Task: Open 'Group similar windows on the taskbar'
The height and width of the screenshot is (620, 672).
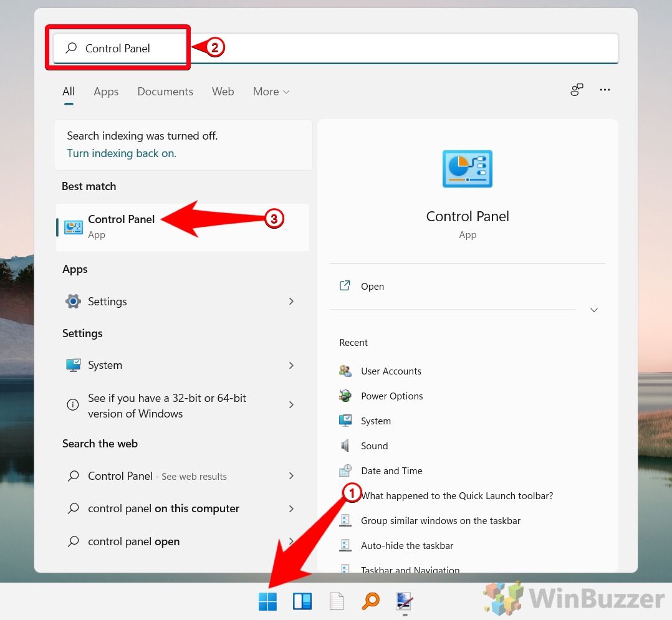Action: tap(441, 520)
